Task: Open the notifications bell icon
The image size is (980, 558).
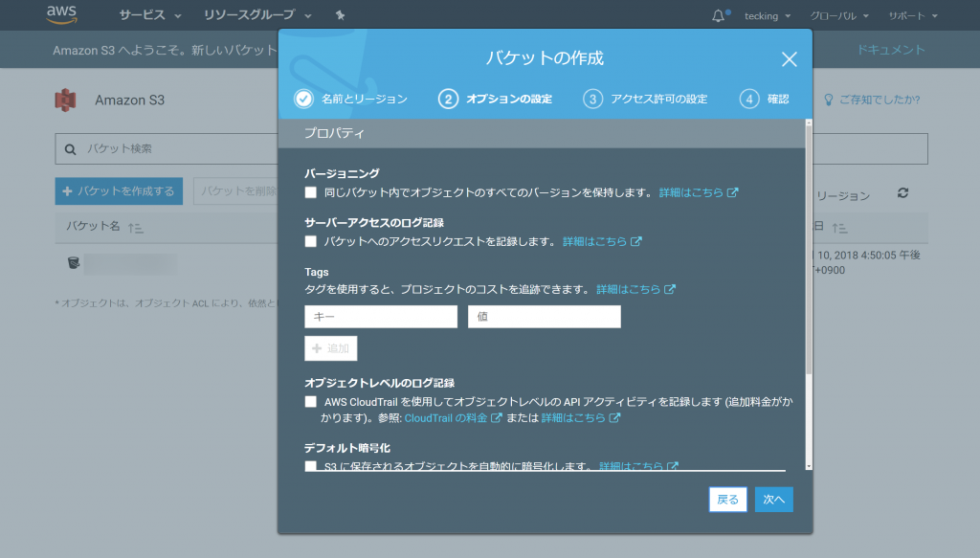Action: (x=718, y=15)
